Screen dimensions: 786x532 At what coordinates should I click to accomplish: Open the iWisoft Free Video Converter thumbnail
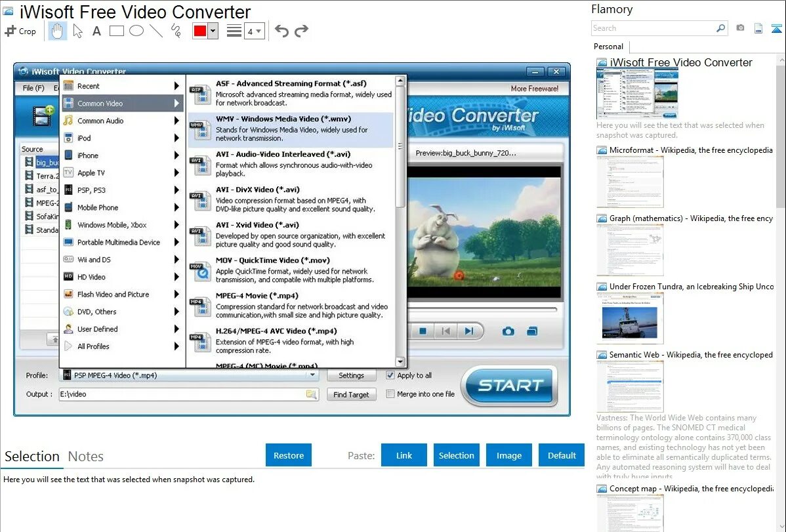click(x=636, y=94)
